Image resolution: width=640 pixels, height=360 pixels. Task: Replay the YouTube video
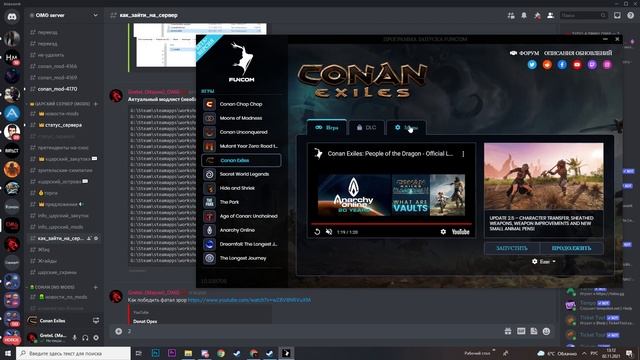[x=317, y=232]
